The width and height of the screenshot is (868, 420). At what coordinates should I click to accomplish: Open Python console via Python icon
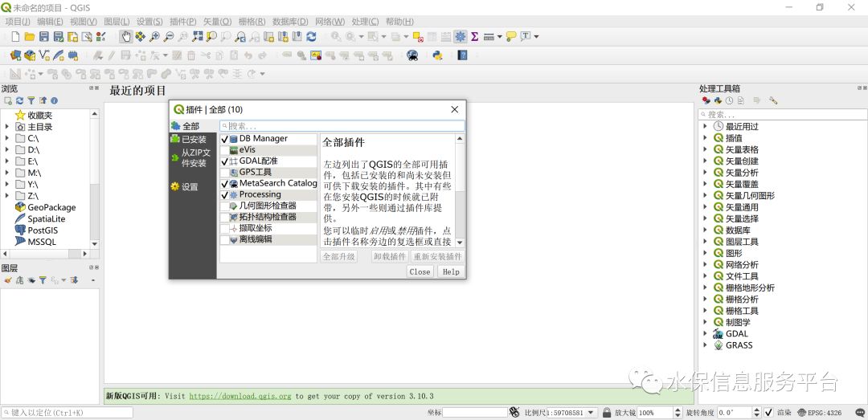coord(437,55)
